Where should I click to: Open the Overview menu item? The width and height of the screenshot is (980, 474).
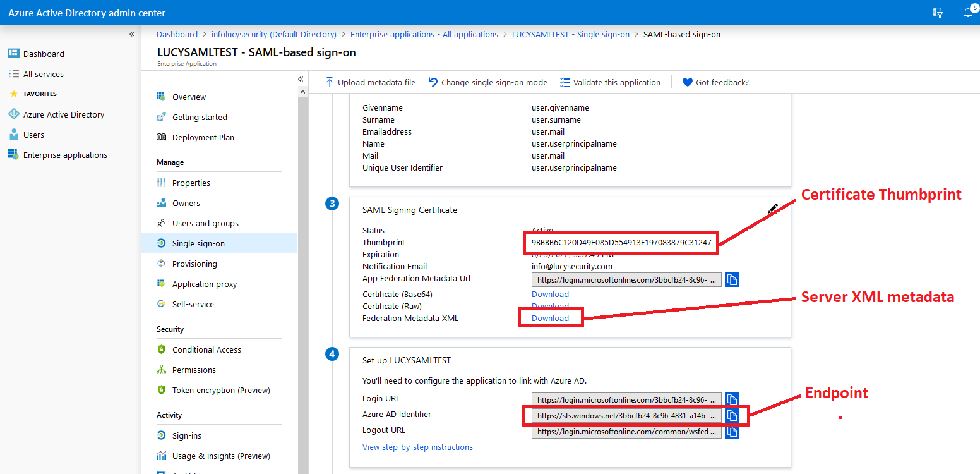click(189, 97)
